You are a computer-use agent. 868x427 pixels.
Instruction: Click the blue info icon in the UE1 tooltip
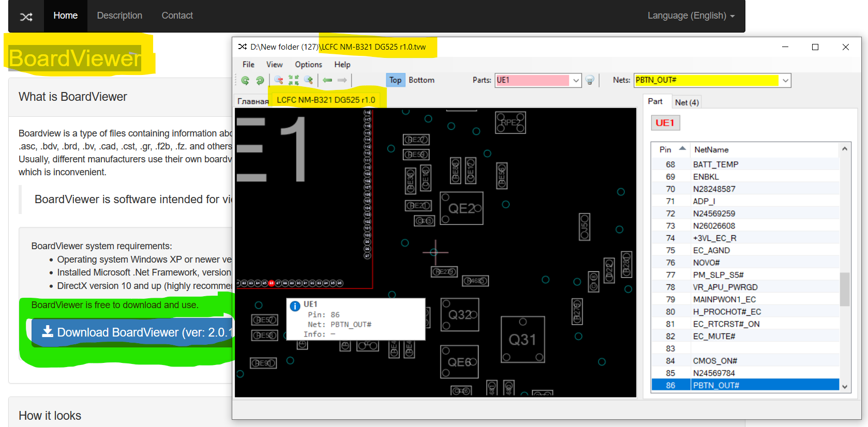coord(295,306)
